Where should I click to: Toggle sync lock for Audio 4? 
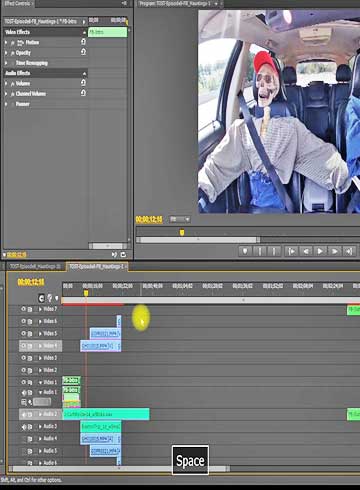[30, 439]
